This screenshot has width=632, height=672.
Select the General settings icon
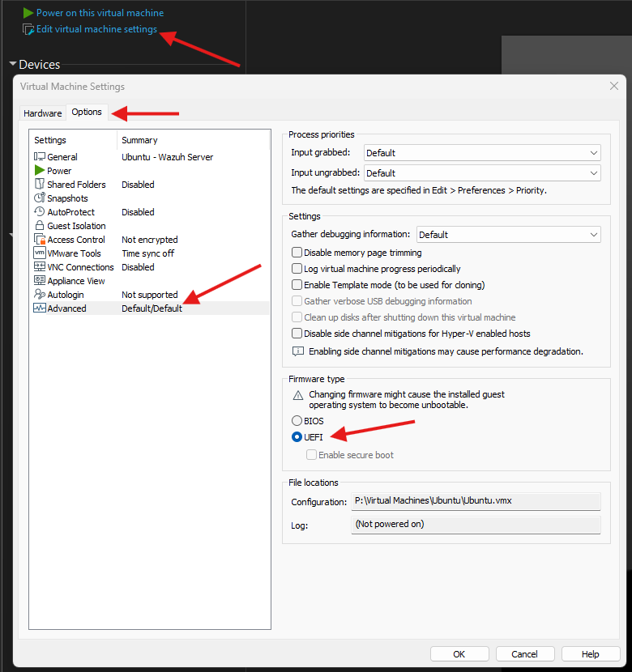(40, 157)
